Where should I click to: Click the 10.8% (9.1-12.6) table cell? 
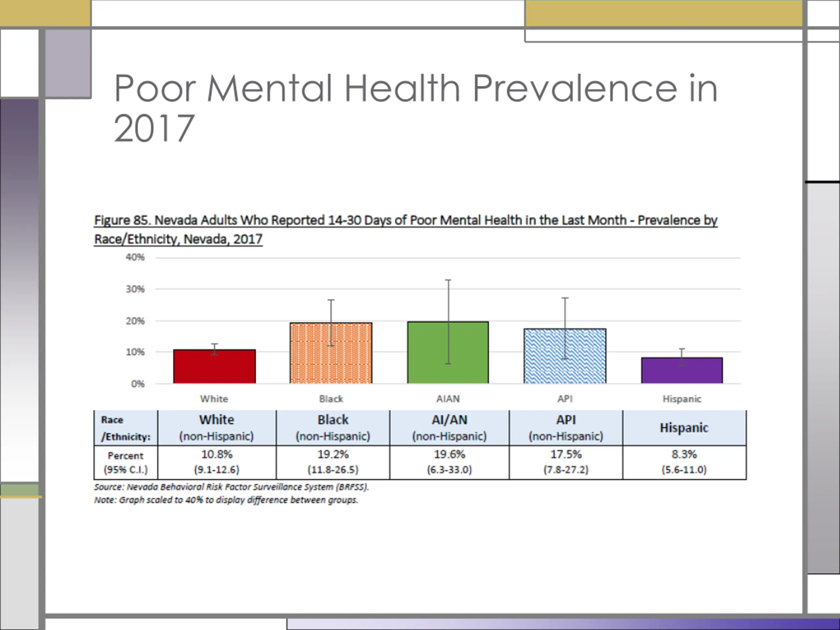217,463
